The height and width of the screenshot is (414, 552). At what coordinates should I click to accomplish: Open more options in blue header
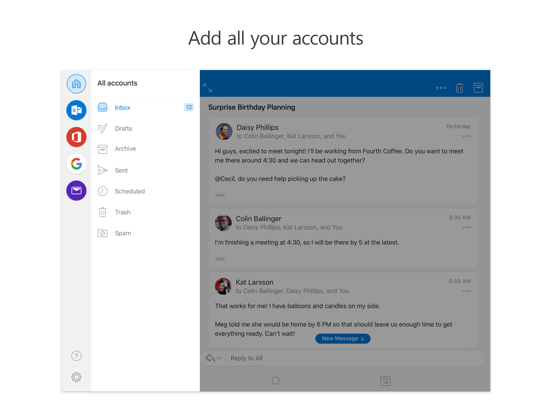click(x=441, y=88)
